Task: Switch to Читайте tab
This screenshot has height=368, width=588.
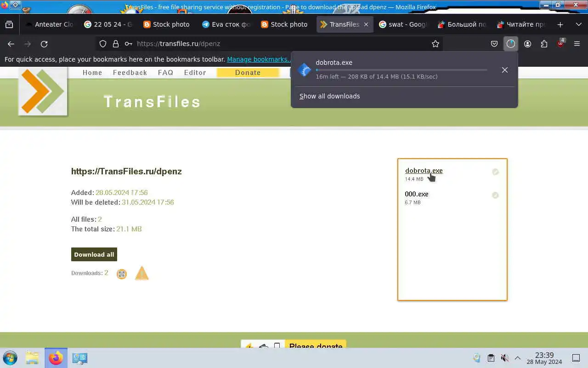Action: pyautogui.click(x=520, y=24)
